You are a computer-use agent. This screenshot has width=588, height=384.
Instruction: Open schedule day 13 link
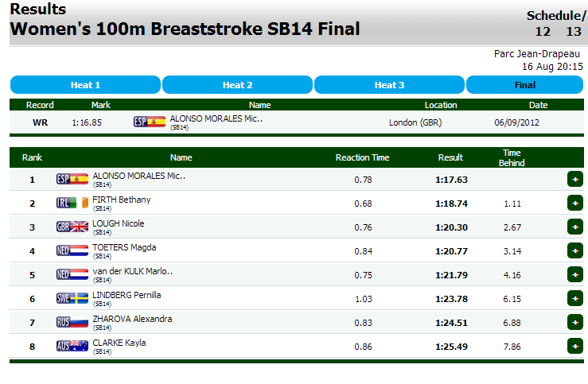coord(574,32)
